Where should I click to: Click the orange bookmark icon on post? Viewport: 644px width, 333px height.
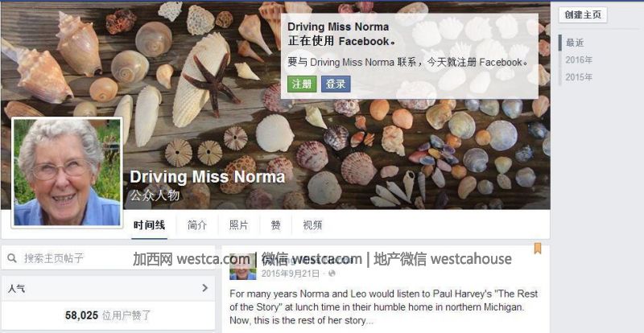click(x=537, y=249)
